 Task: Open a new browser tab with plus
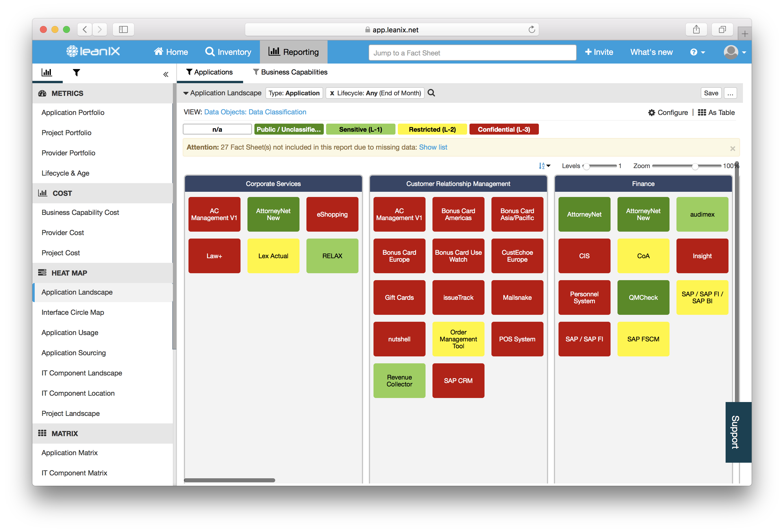pyautogui.click(x=744, y=34)
